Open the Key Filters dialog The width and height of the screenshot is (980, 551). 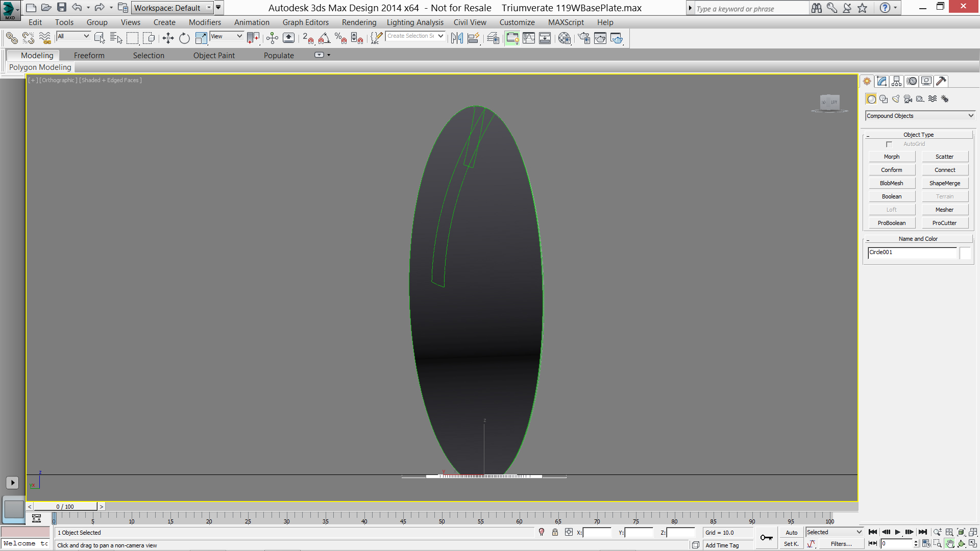841,544
